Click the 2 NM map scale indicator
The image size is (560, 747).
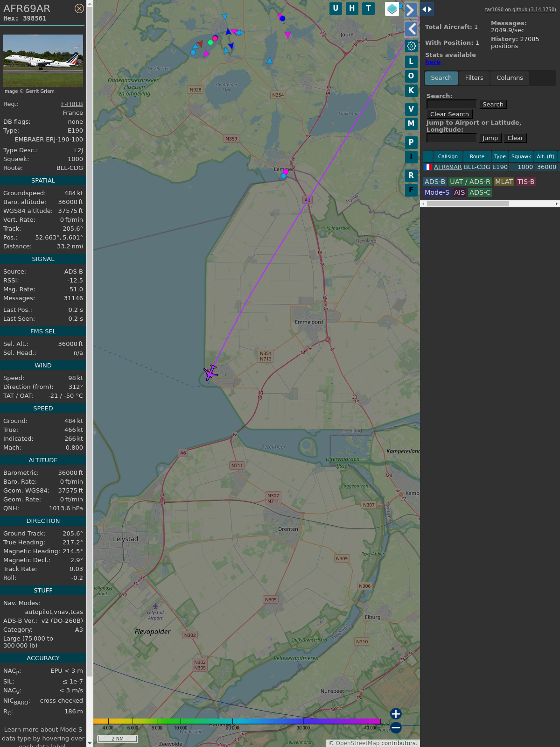(x=118, y=739)
